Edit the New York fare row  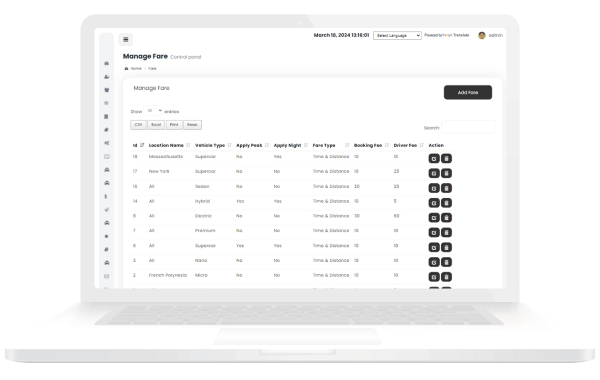point(434,173)
